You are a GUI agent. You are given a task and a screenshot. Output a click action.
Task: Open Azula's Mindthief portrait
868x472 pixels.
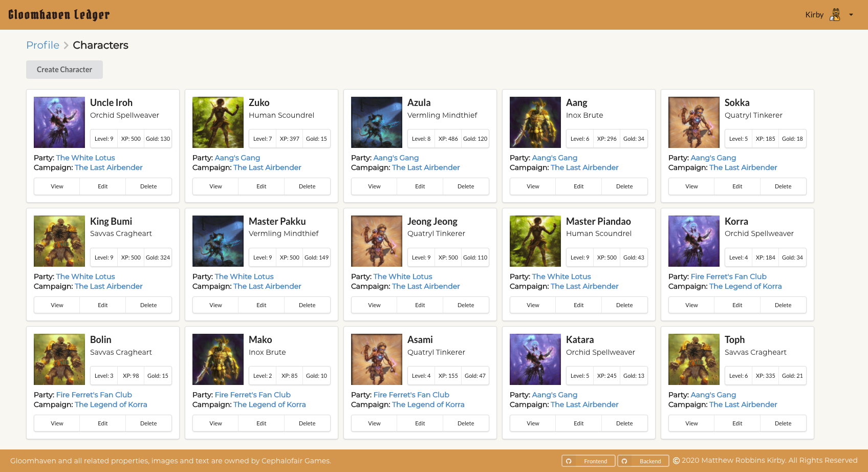tap(377, 122)
